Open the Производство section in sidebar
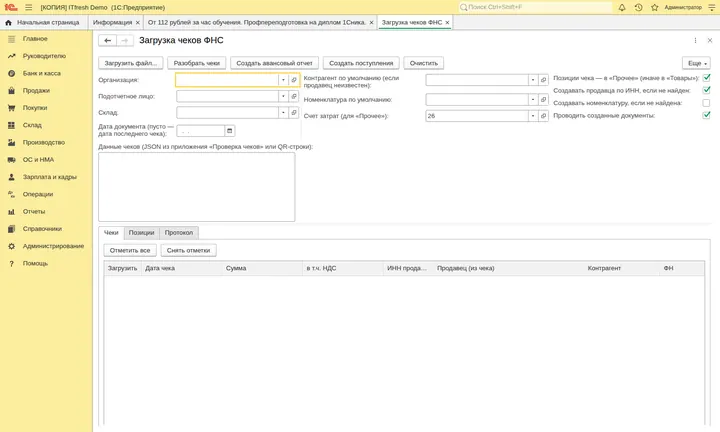 tap(46, 143)
